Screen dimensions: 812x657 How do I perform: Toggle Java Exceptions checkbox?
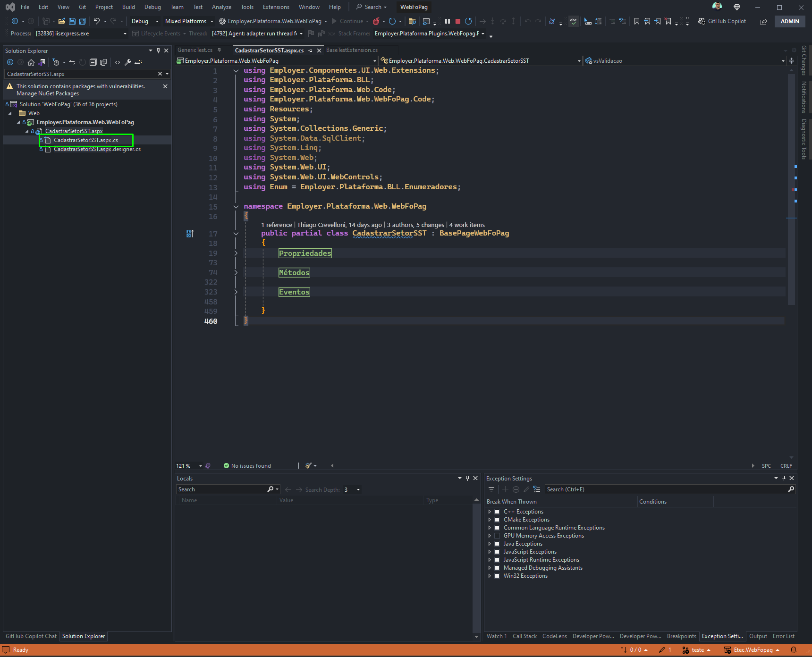[x=497, y=544]
